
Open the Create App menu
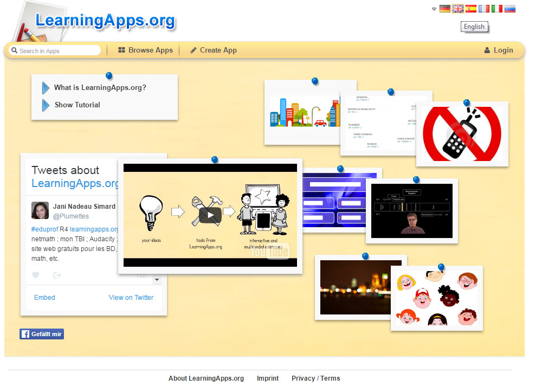coord(213,50)
